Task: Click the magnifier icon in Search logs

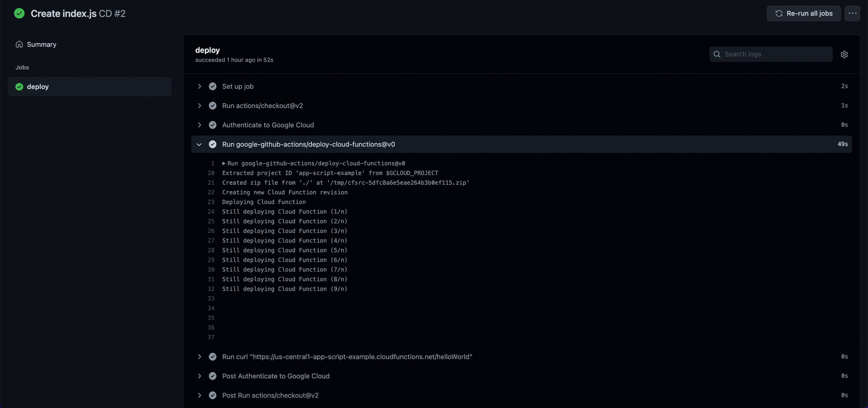Action: (717, 54)
